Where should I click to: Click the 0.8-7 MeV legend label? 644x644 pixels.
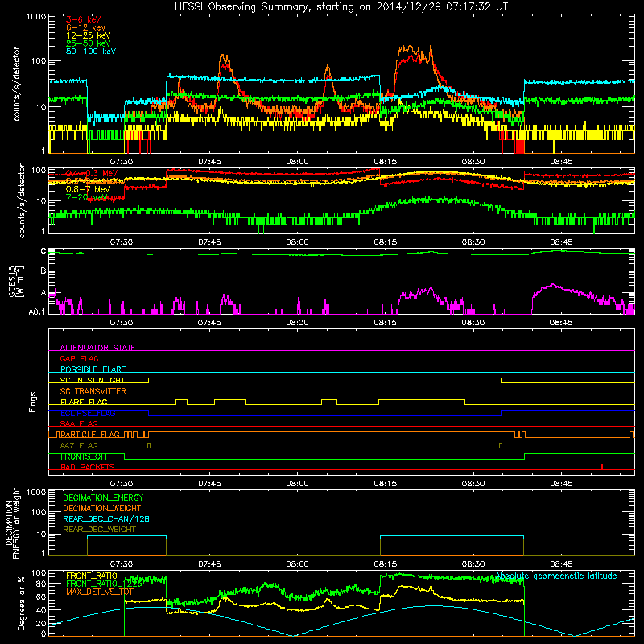[88, 189]
